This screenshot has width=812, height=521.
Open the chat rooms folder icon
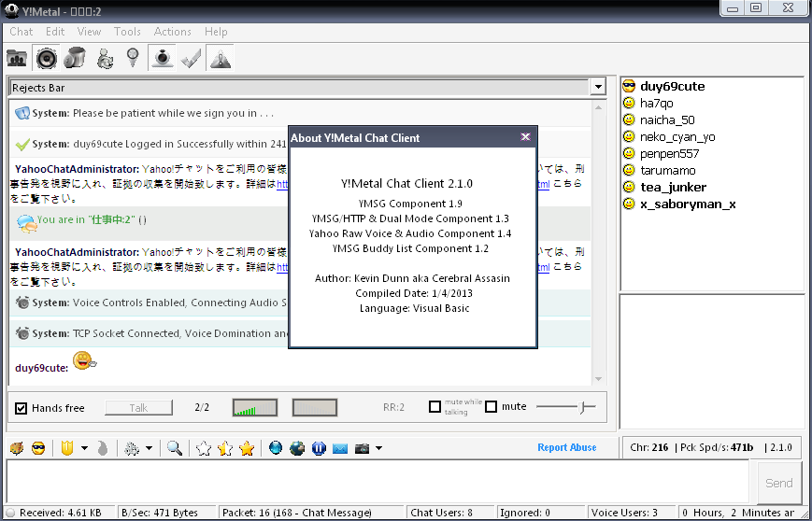[x=17, y=58]
